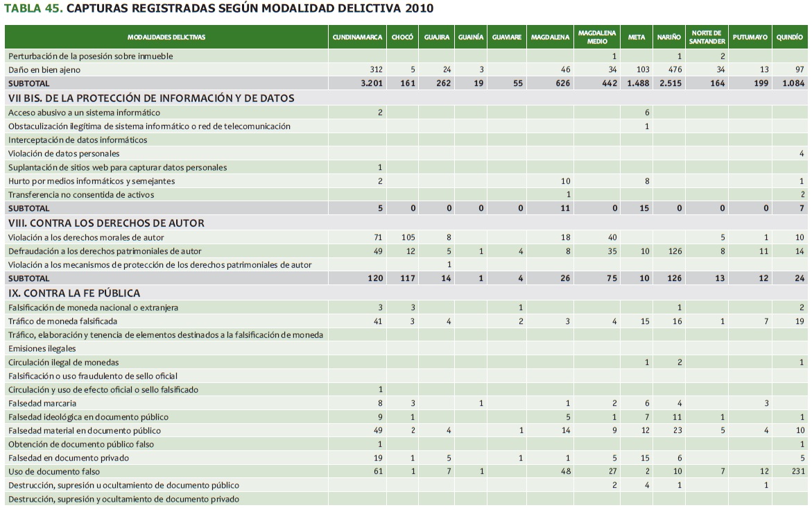Click the TABLA 45 table title
The width and height of the screenshot is (812, 510).
click(219, 8)
